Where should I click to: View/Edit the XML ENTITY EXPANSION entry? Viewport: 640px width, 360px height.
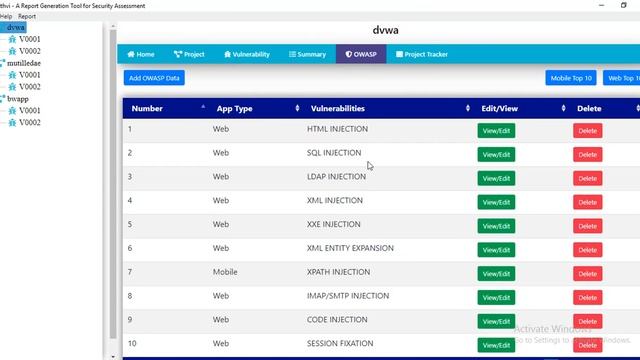[x=496, y=250]
